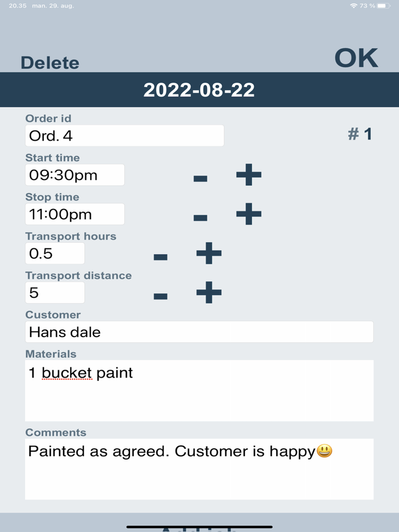The width and height of the screenshot is (399, 532).
Task: Select the Customer field showing Hans dale
Action: (199, 332)
